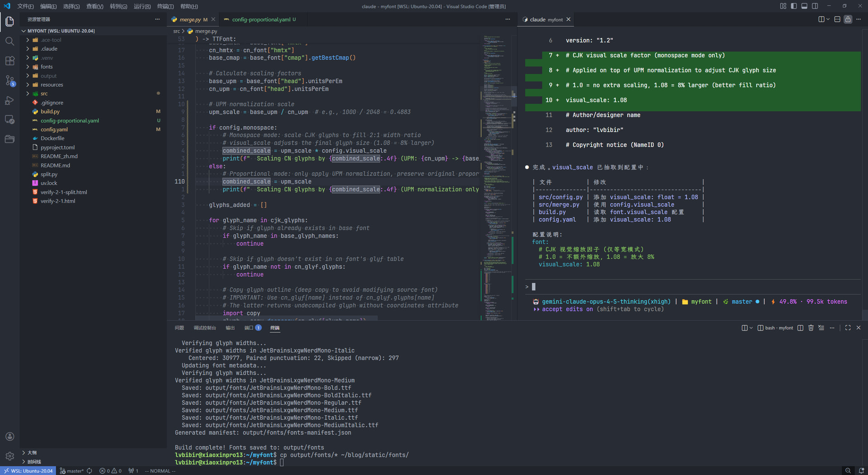Viewport: 868px width, 475px height.
Task: Click the WSL: Ubuntu-20.04 remote indicator
Action: pos(28,471)
